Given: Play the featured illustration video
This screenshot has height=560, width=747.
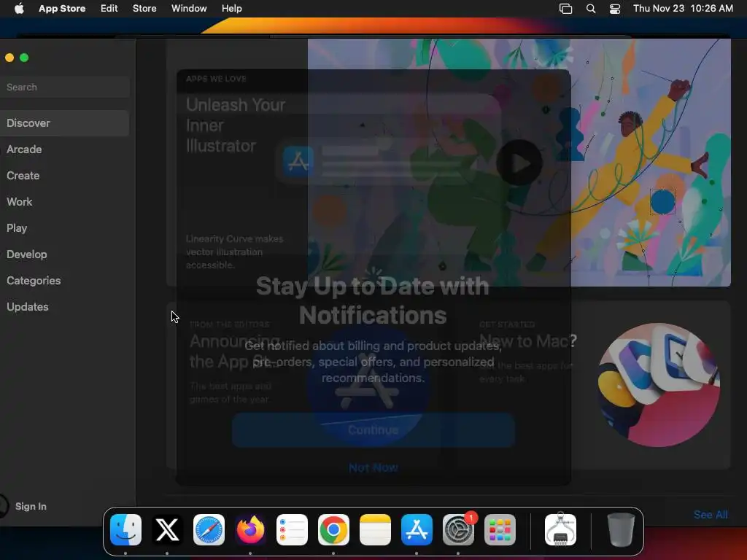Looking at the screenshot, I should click(519, 163).
